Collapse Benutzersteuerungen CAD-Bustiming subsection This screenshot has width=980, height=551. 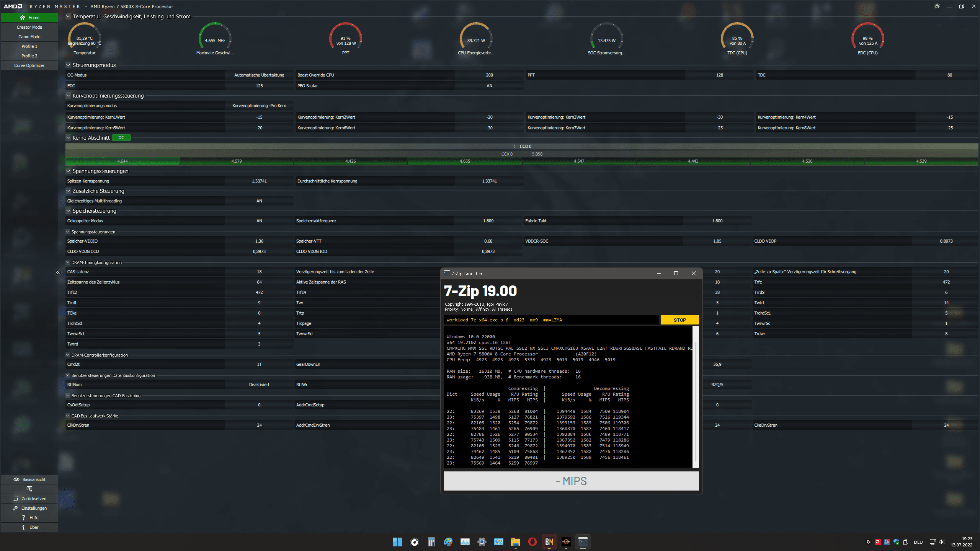[68, 396]
